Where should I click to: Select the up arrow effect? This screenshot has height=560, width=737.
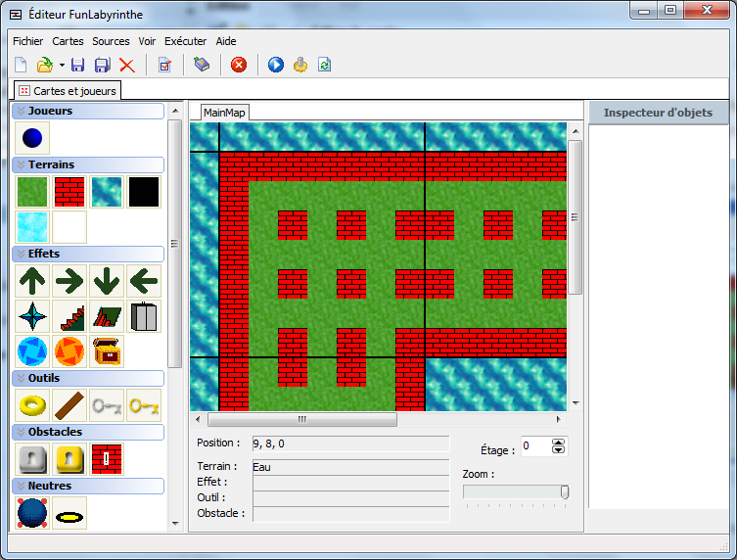tap(32, 281)
